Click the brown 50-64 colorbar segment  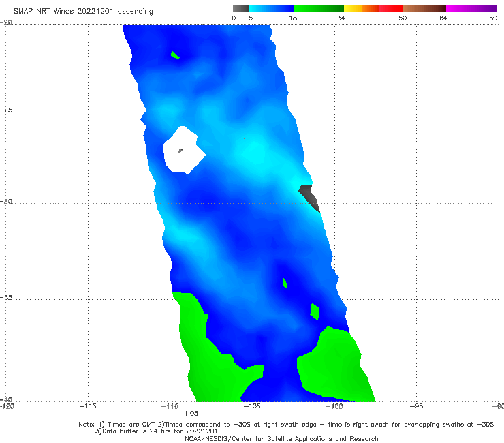point(424,8)
